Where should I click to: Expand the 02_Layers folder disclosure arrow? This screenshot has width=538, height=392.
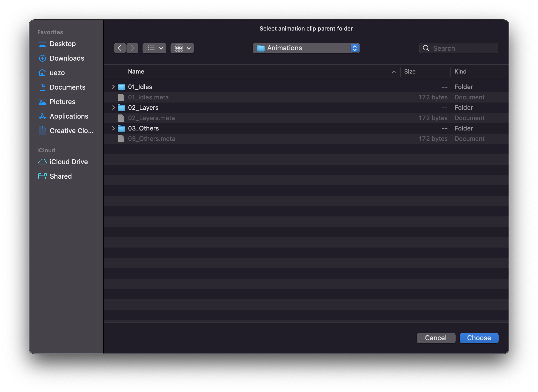pos(113,108)
